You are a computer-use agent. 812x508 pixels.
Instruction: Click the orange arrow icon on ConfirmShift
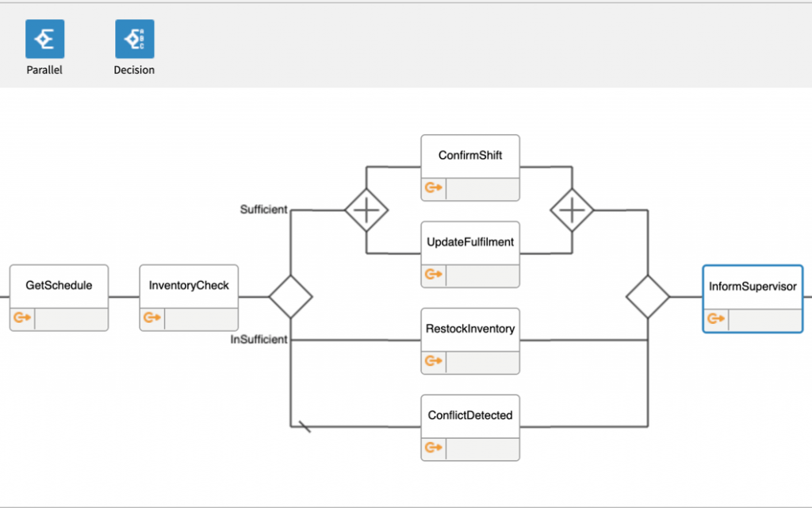point(433,188)
